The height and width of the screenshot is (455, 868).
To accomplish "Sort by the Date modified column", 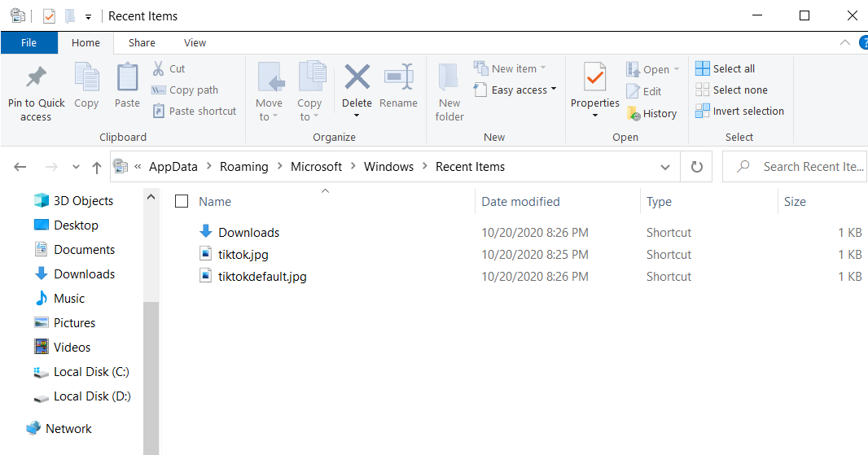I will point(520,202).
